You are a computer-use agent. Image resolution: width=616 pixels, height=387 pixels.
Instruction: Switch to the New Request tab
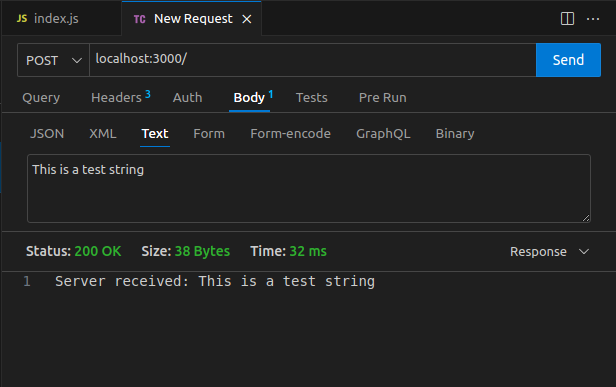[193, 18]
